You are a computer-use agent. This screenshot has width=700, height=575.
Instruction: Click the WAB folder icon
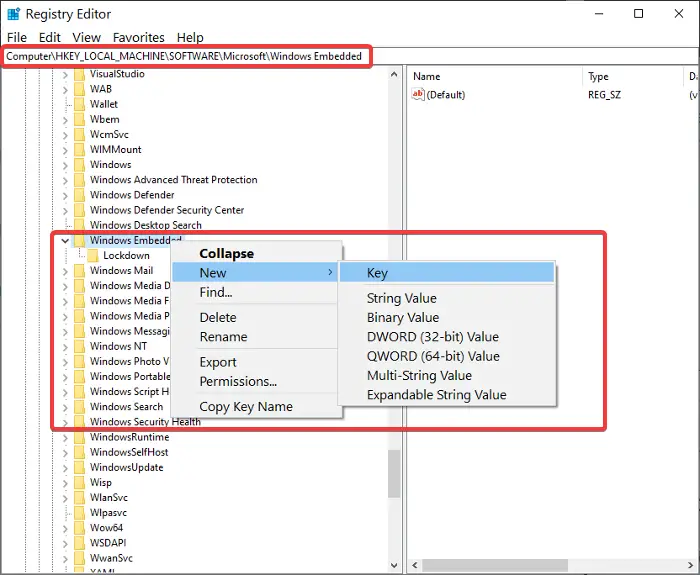click(79, 89)
